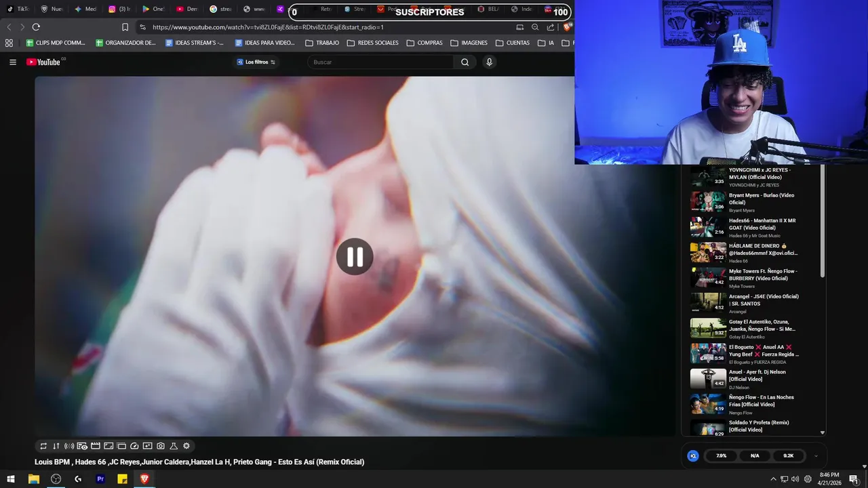Pause the video with the center pause button

coord(355,257)
